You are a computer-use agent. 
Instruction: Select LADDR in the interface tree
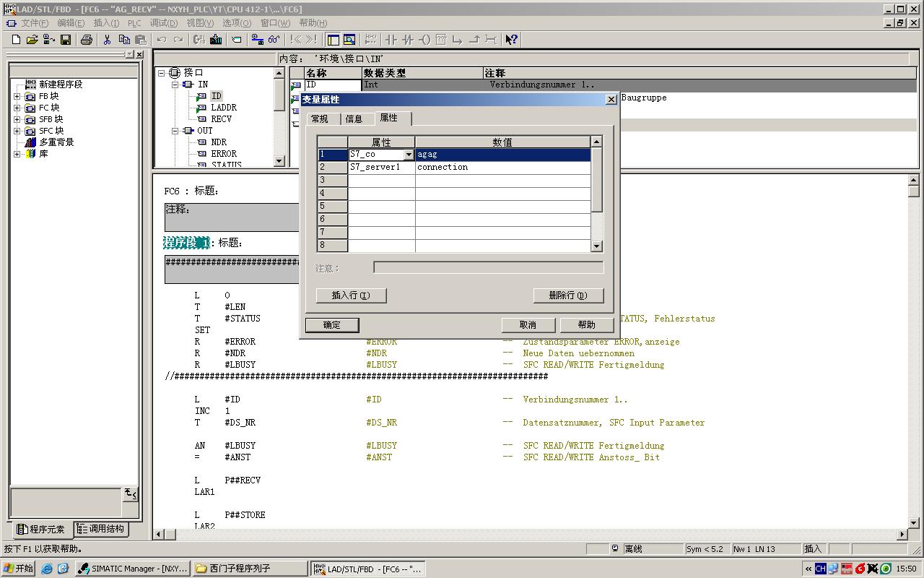(x=224, y=108)
